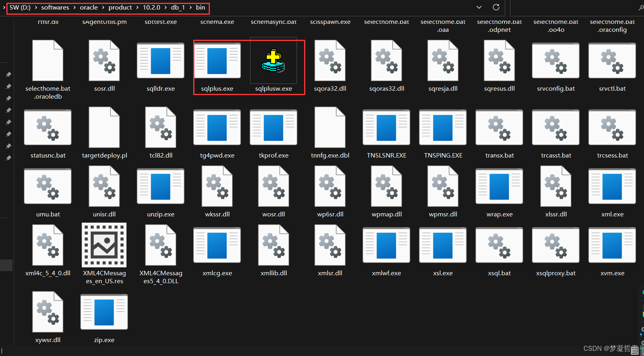Select the srvconfig.bat file icon
The height and width of the screenshot is (356, 644).
[556, 61]
